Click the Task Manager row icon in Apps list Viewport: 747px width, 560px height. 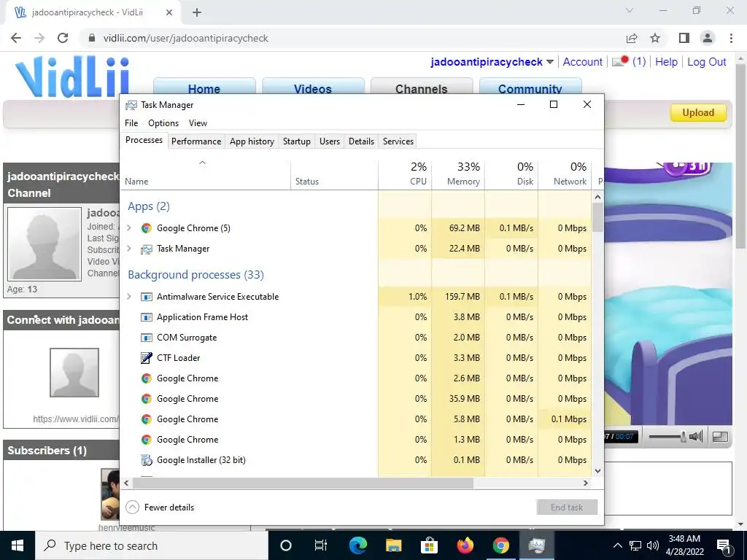click(x=146, y=249)
